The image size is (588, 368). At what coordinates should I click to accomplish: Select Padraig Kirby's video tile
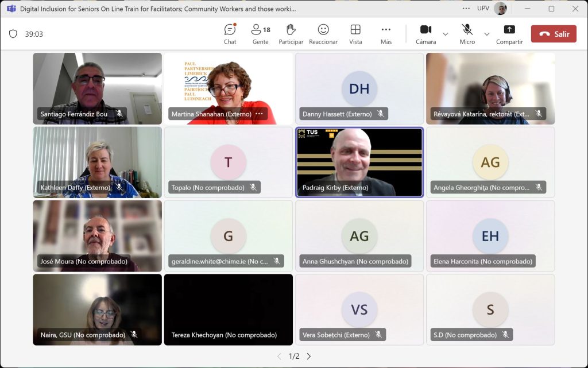359,162
